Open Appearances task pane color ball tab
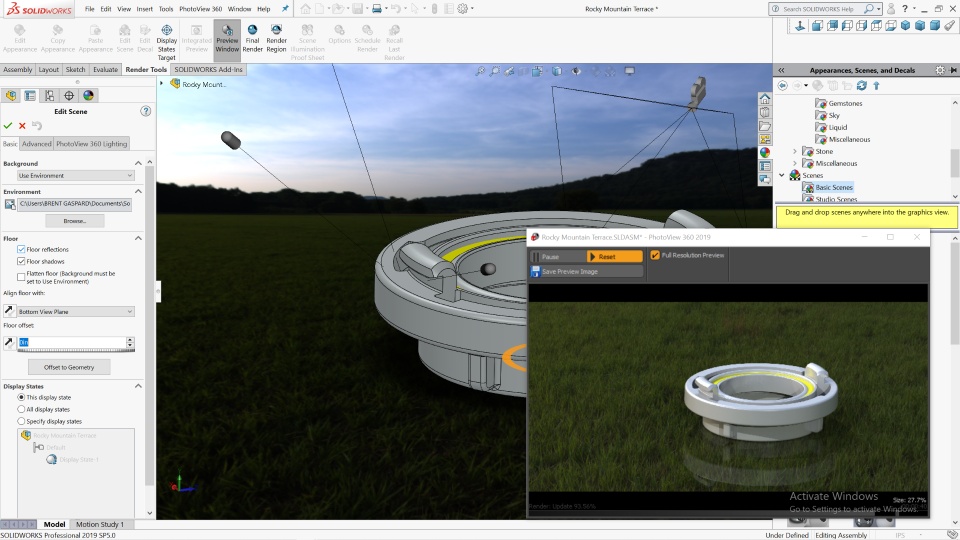 765,152
